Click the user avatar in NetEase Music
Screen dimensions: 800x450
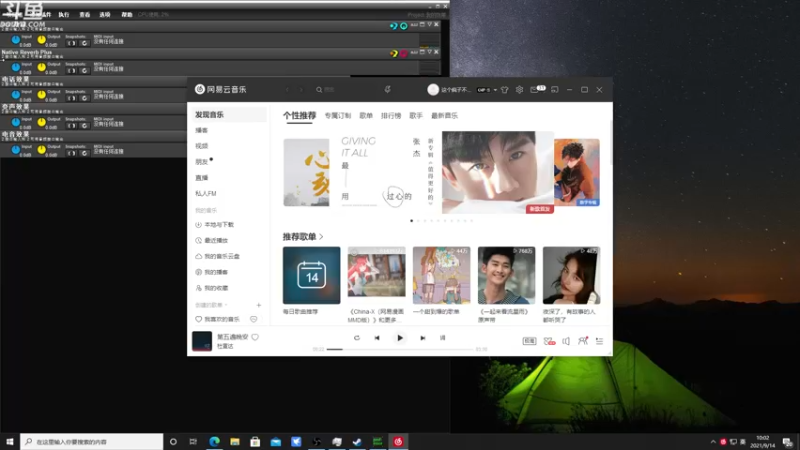click(433, 90)
